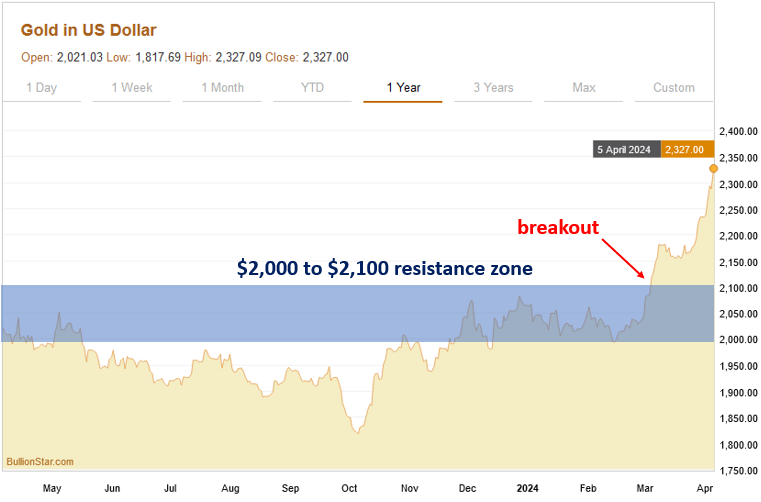Select the 1 Day time range tab

pyautogui.click(x=40, y=88)
